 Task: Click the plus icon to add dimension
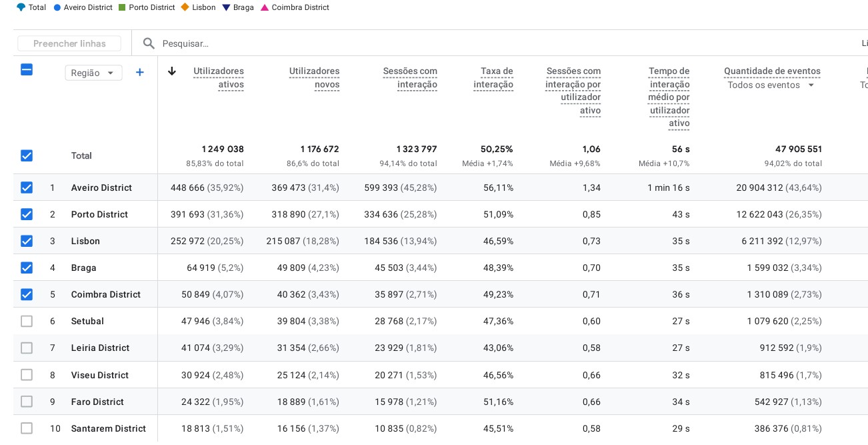point(139,72)
